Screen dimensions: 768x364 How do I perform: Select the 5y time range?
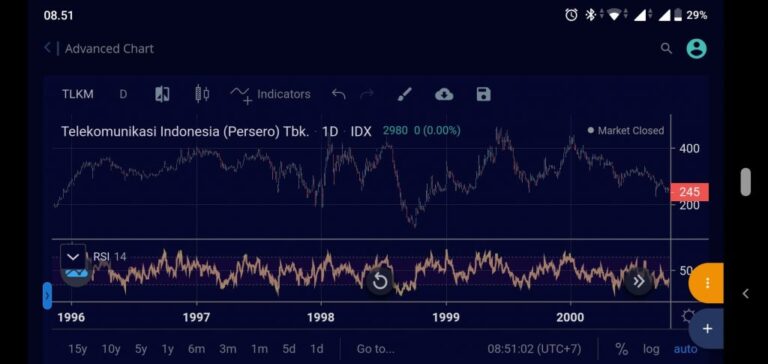141,349
